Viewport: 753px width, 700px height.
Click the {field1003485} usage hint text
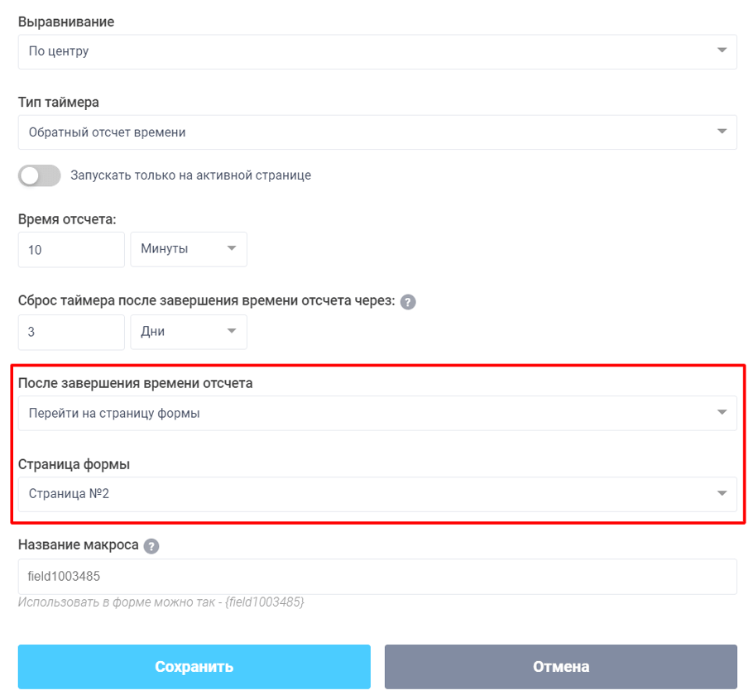tap(161, 602)
